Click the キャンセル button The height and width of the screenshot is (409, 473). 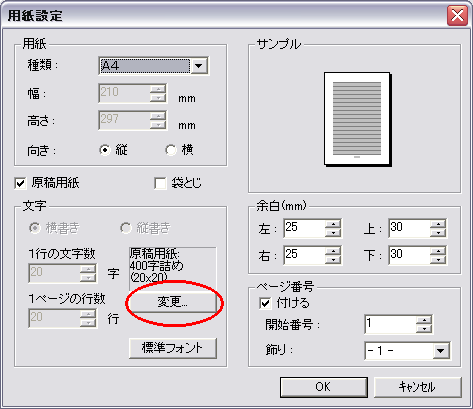417,387
